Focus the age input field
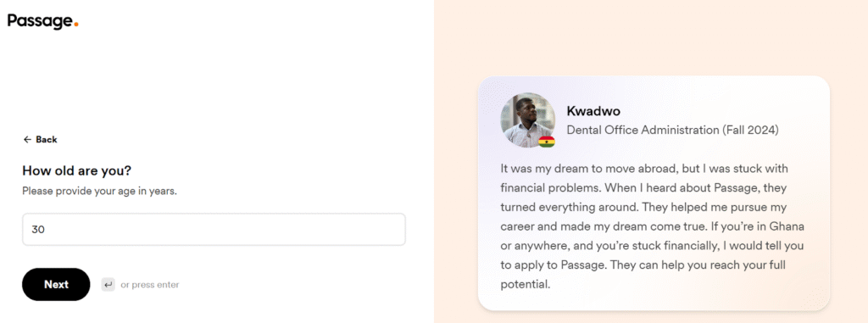Viewport: 868px width, 323px height. point(214,230)
